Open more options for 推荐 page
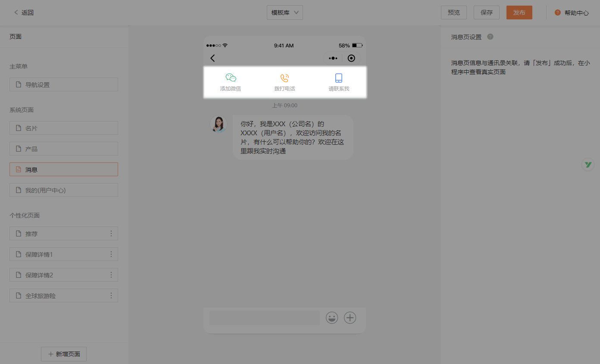The width and height of the screenshot is (600, 364). [x=111, y=233]
